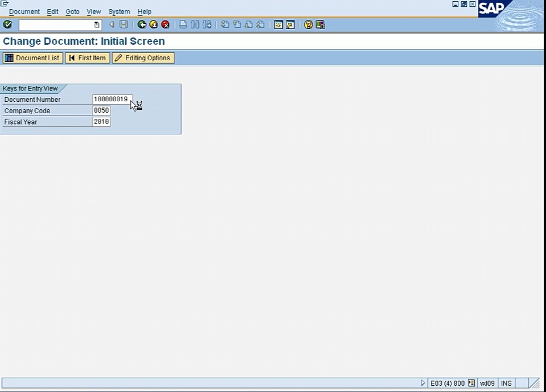Open the System menu

pos(119,11)
